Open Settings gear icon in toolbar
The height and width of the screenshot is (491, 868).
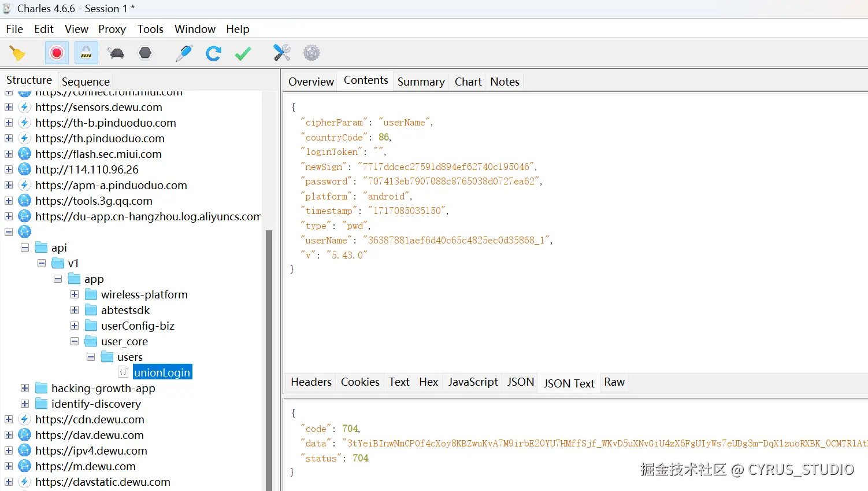311,53
